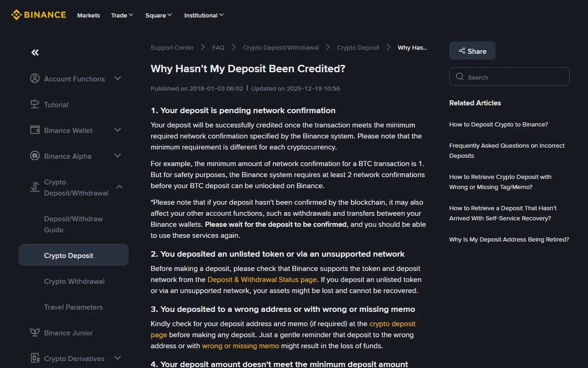Screen dimensions: 588x368
Task: Open Self-Service Recovery related article
Action: pos(503,213)
